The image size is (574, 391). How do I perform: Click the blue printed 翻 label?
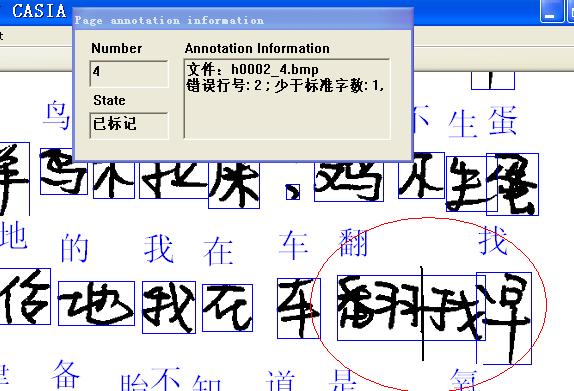click(x=353, y=242)
